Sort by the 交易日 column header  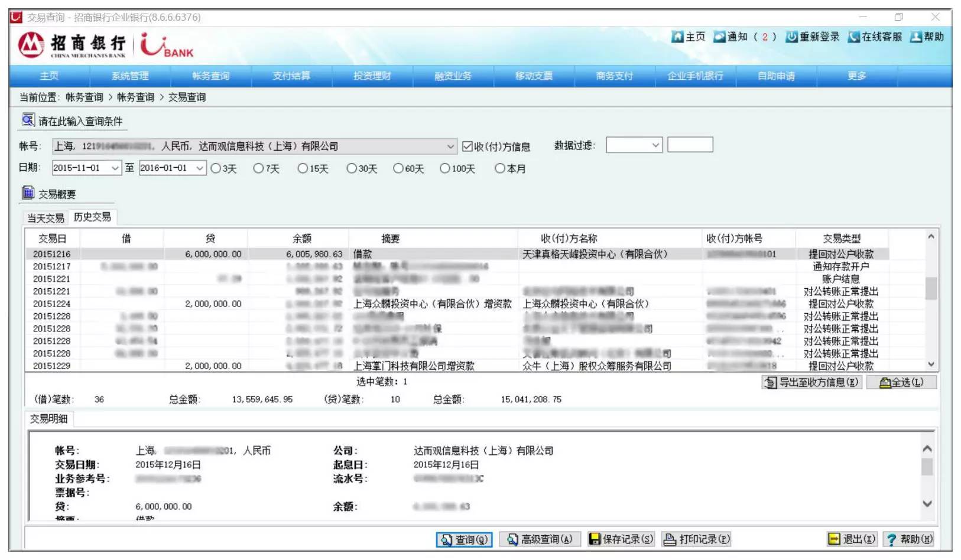[53, 239]
